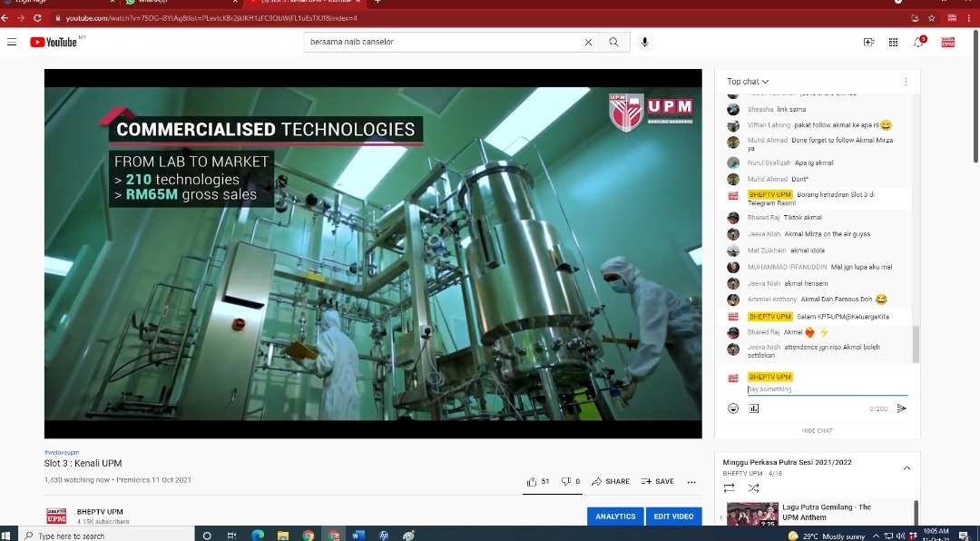The height and width of the screenshot is (541, 980).
Task: Reload the browser page
Action: 37,18
